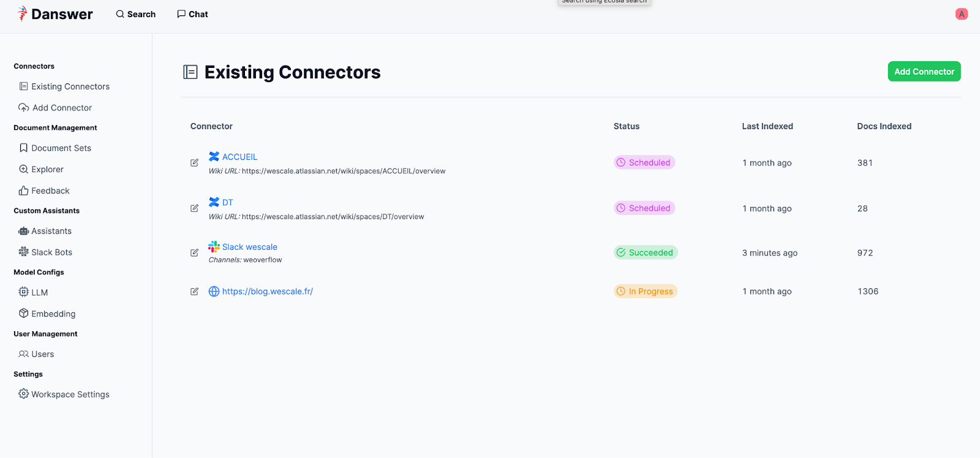Click the LLM chip icon
The image size is (980, 458).
tap(23, 292)
